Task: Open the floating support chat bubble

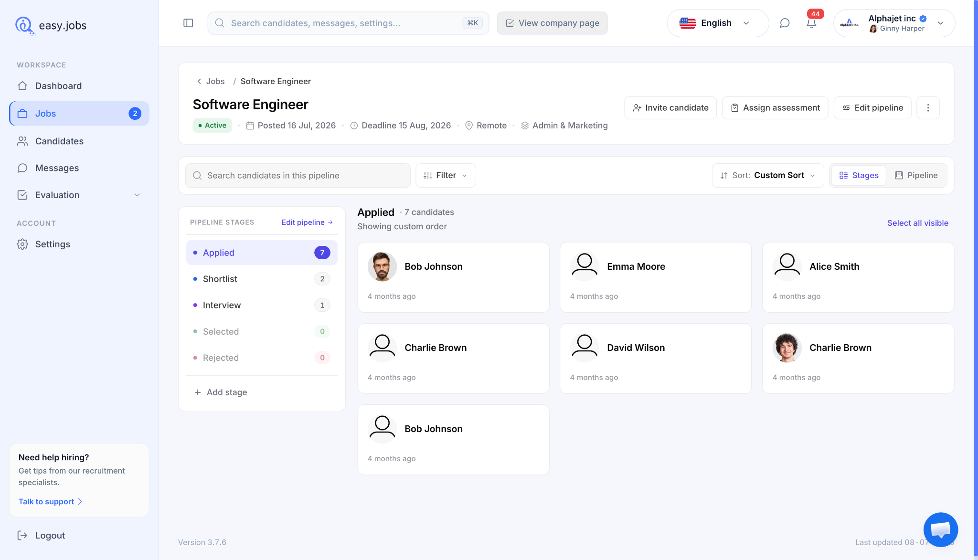Action: (940, 529)
